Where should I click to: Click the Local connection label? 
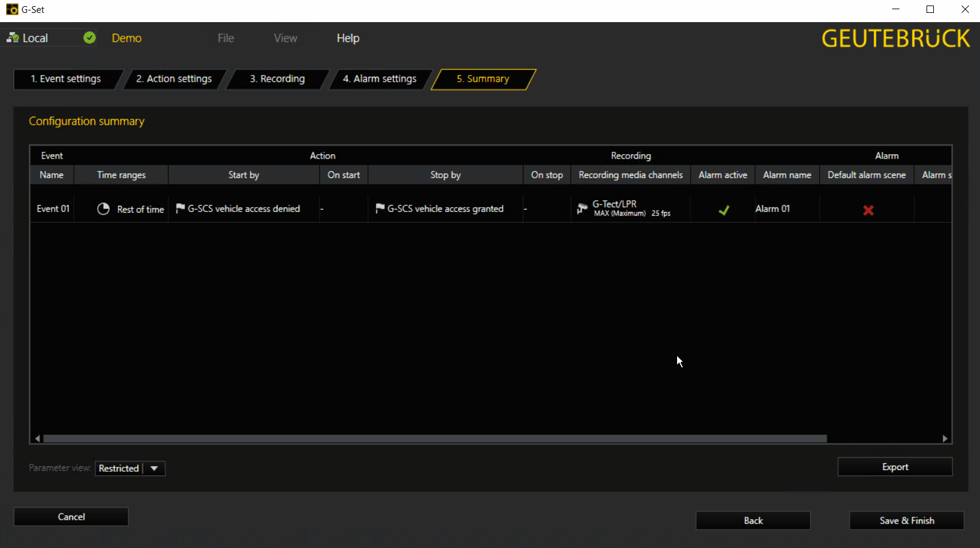point(35,38)
